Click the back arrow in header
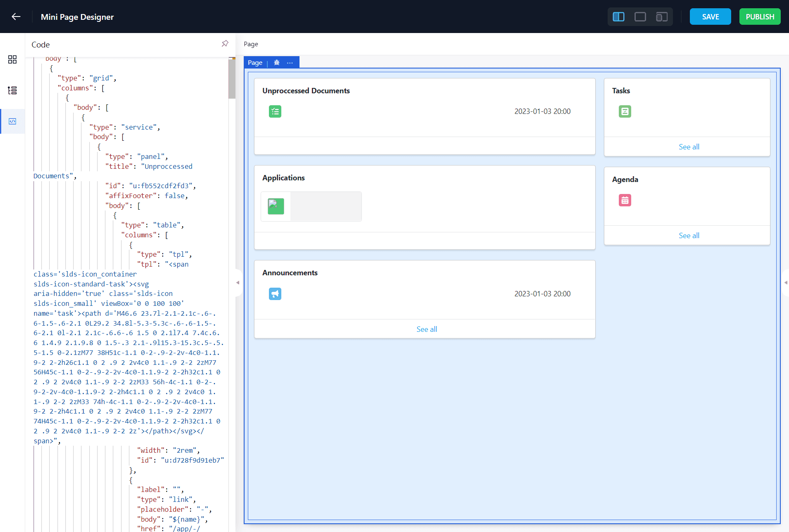 (x=16, y=17)
